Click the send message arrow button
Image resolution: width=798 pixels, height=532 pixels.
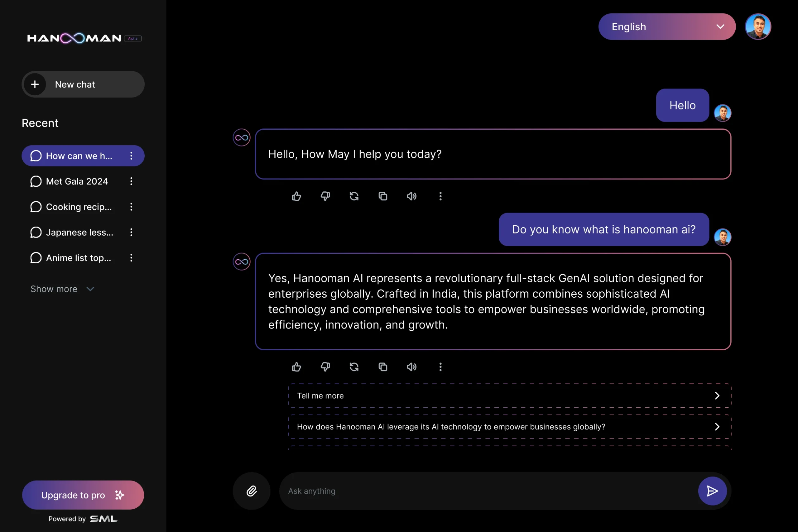712,491
